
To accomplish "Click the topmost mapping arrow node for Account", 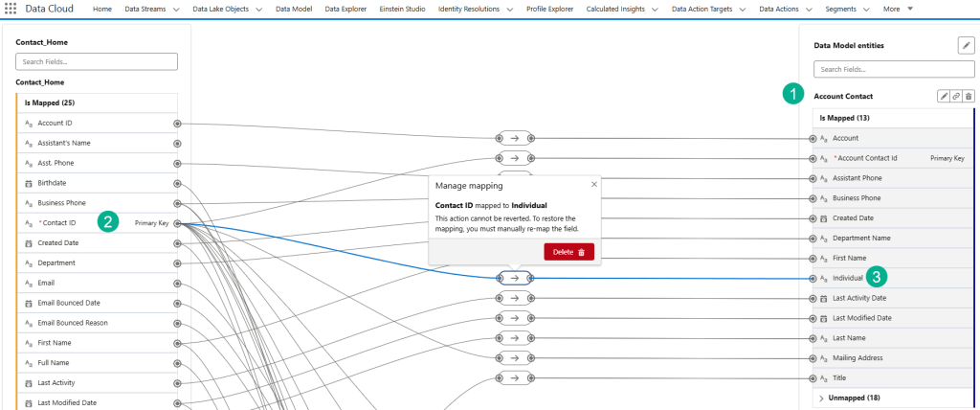I will 514,138.
